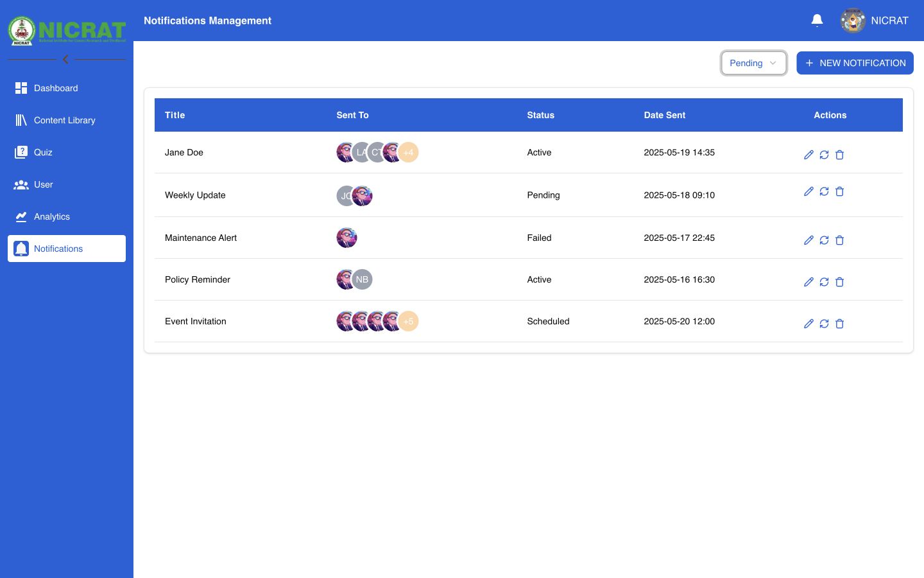Screen dimensions: 924x578
Task: Click the Sent To column header
Action: (x=353, y=115)
